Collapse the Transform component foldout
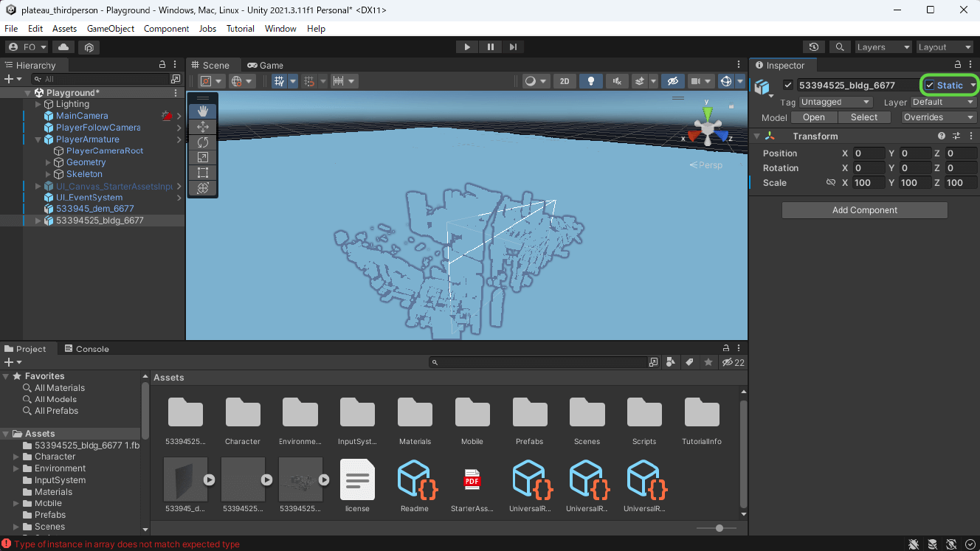This screenshot has height=551, width=980. [x=756, y=136]
